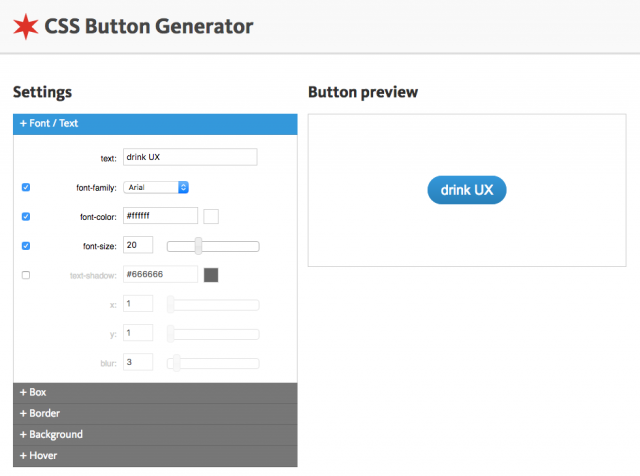The image size is (640, 476).
Task: Click the CSS Button Generator title
Action: 149,26
